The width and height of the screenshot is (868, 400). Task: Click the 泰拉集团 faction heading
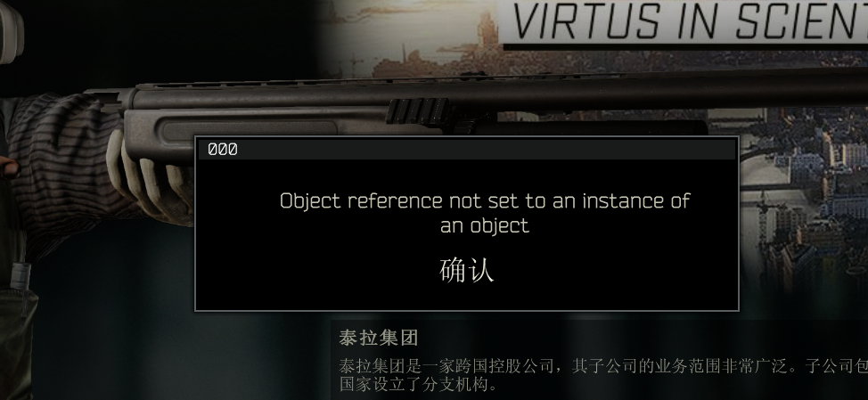[x=379, y=338]
